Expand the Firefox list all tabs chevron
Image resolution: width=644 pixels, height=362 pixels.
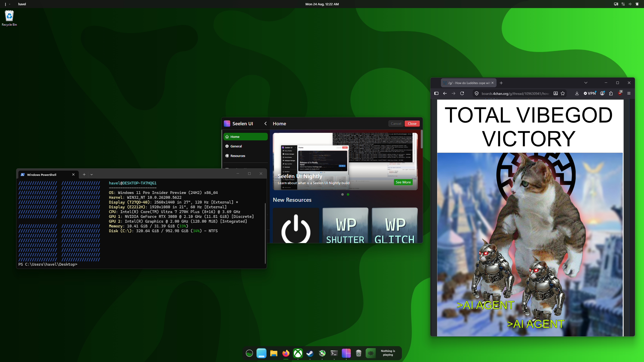point(586,83)
